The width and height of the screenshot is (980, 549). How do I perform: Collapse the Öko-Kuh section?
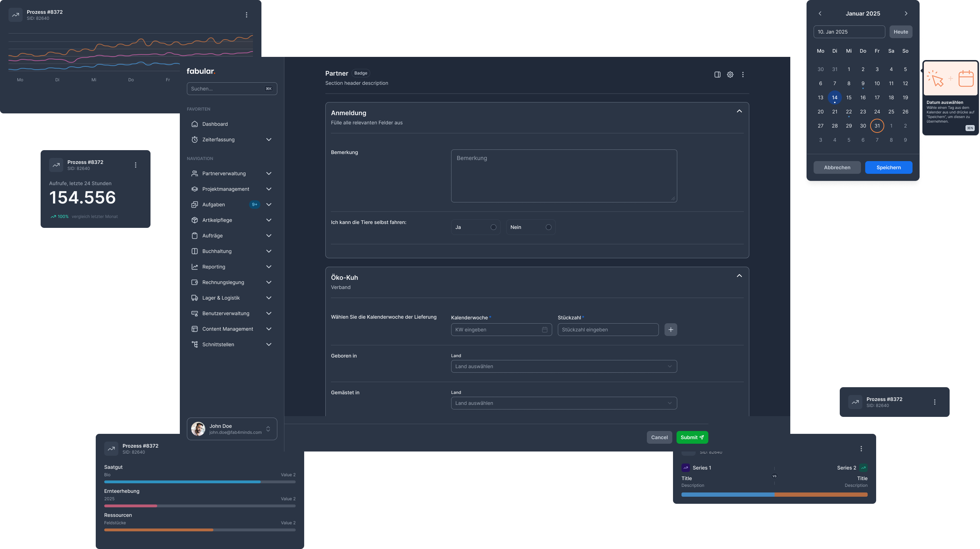739,276
